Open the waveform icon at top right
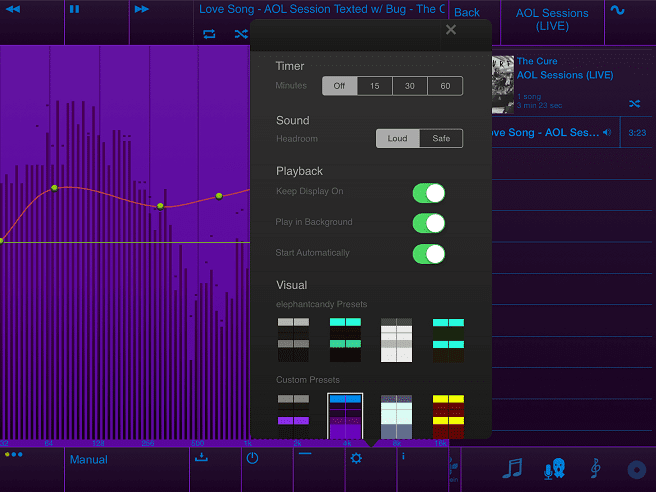 coord(618,10)
